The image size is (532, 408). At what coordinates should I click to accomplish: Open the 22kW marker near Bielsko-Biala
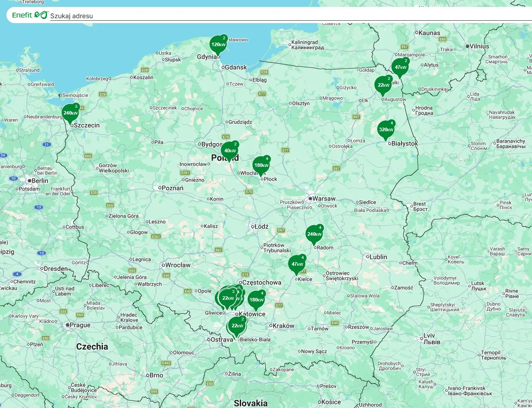pyautogui.click(x=237, y=326)
